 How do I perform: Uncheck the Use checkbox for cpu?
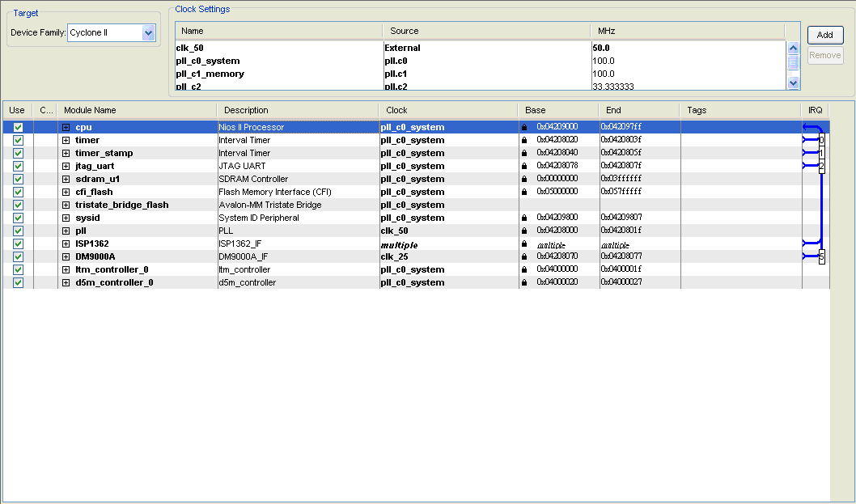coord(18,127)
